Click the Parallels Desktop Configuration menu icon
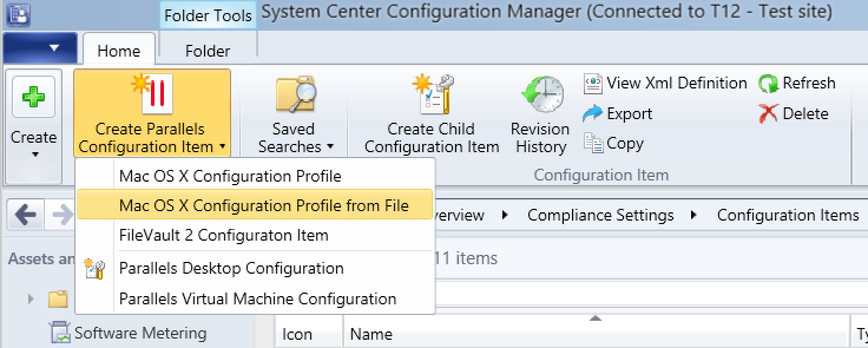The height and width of the screenshot is (348, 868). click(x=94, y=268)
